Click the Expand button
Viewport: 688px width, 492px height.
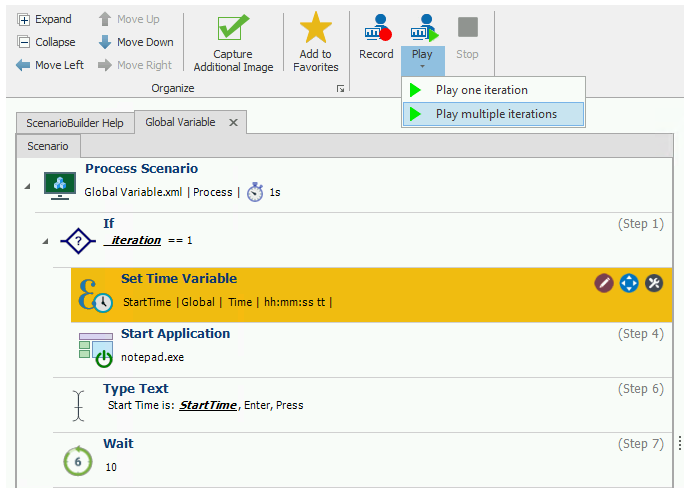44,19
